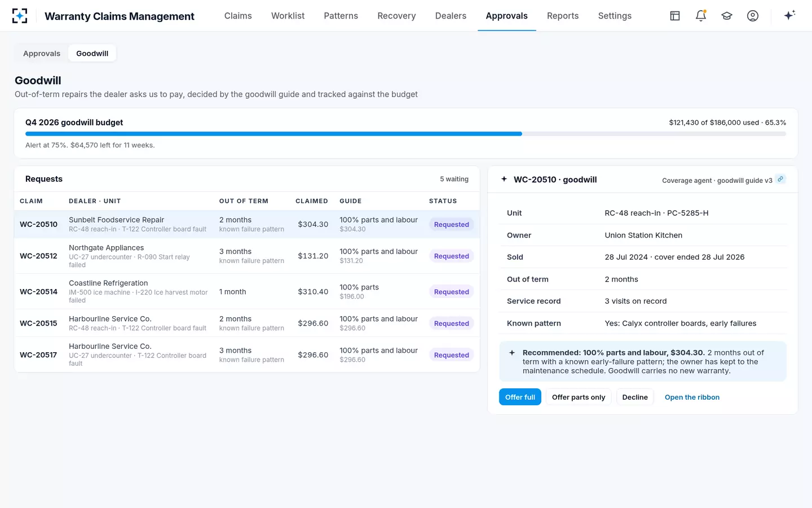812x508 pixels.
Task: Open the graduation cap learning icon
Action: [727, 16]
